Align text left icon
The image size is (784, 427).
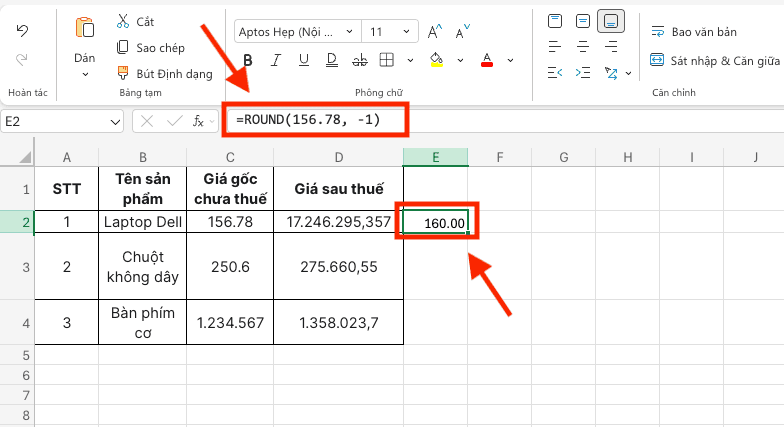554,47
